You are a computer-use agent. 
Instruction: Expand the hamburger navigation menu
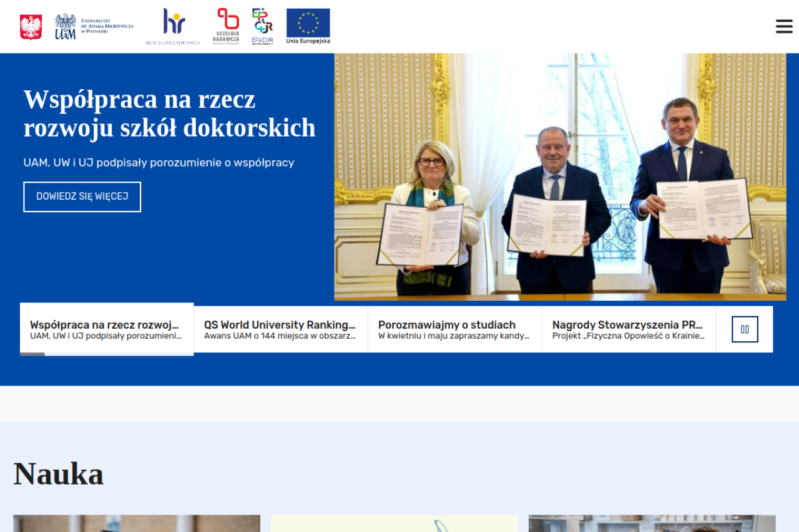point(784,26)
